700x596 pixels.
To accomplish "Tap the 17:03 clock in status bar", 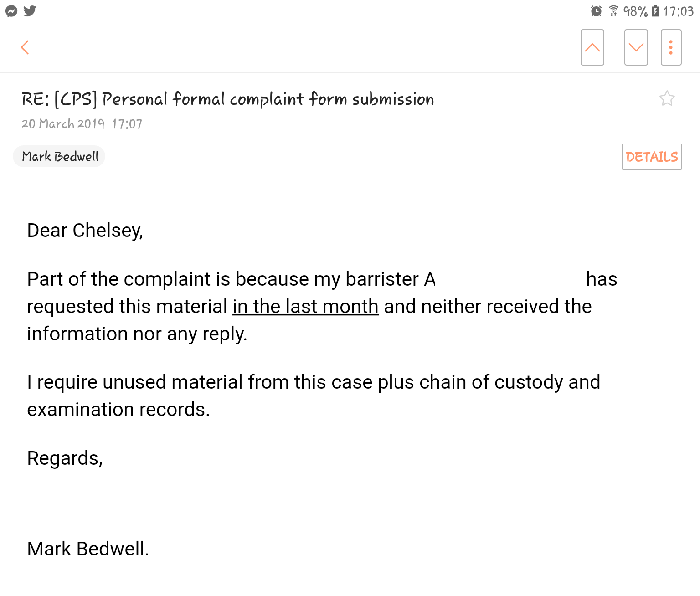I will [x=678, y=11].
